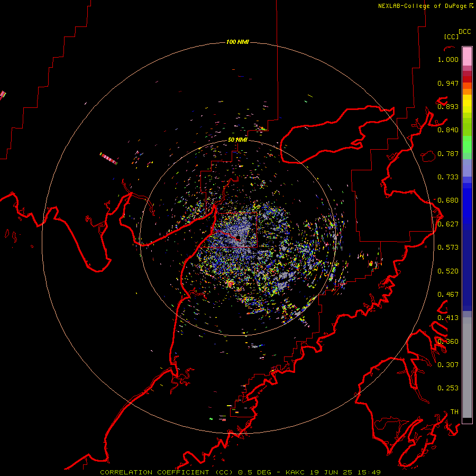
Task: Click the CORRELATION COEFFICIENT (CC) caption text
Action: coord(167,472)
